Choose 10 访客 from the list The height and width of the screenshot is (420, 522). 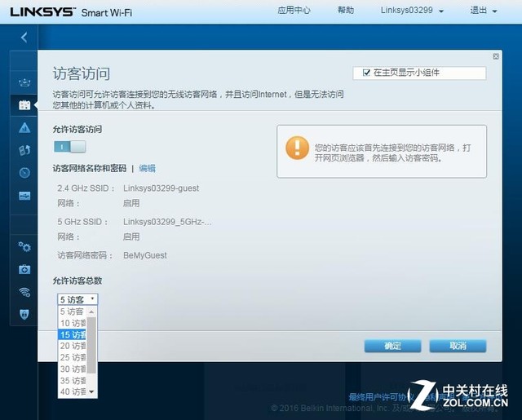coord(73,323)
